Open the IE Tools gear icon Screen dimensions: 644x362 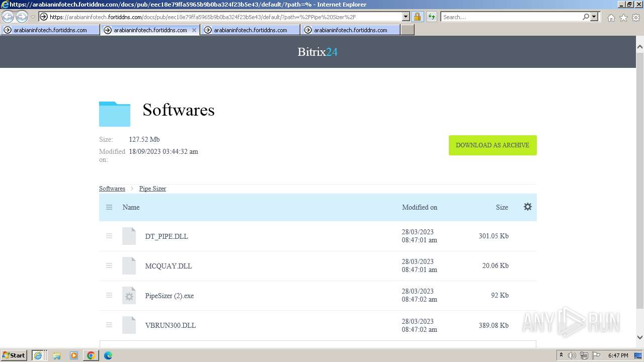click(635, 18)
